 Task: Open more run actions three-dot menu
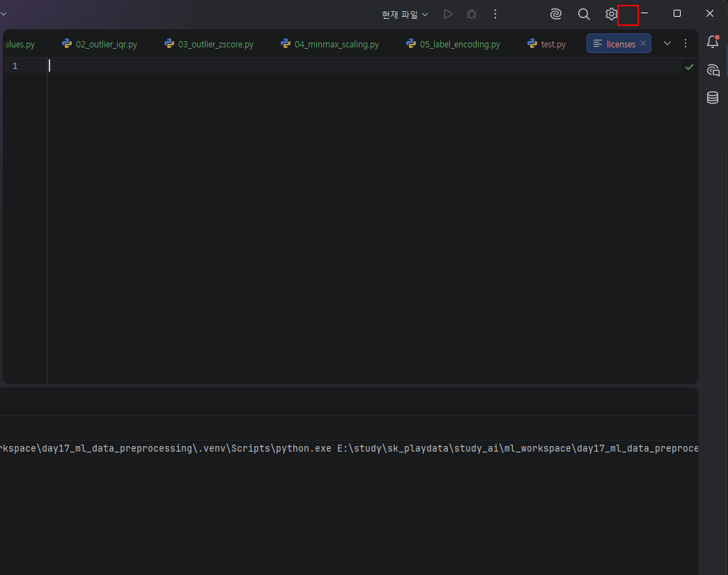495,15
